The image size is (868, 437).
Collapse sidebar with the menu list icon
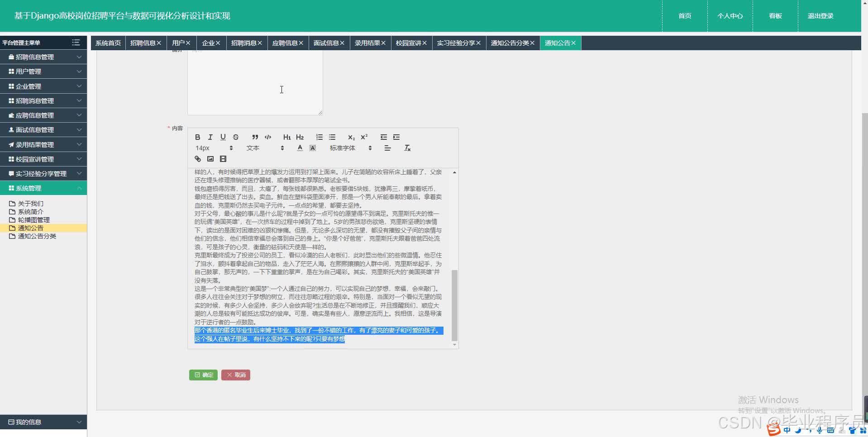76,43
